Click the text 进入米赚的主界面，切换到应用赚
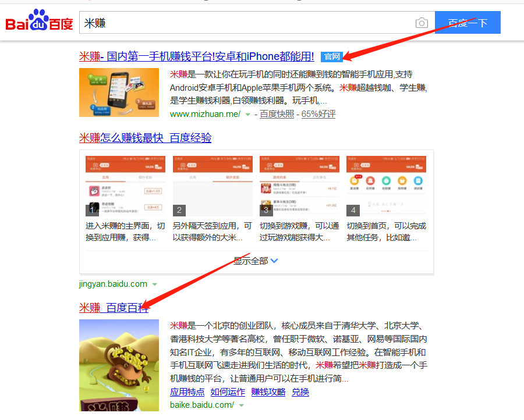This screenshot has width=524, height=420. [x=125, y=232]
